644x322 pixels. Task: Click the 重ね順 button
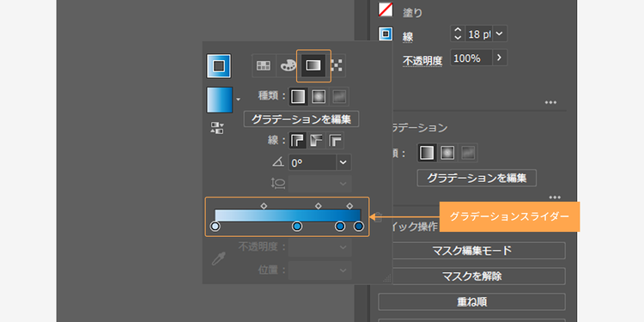click(x=471, y=302)
